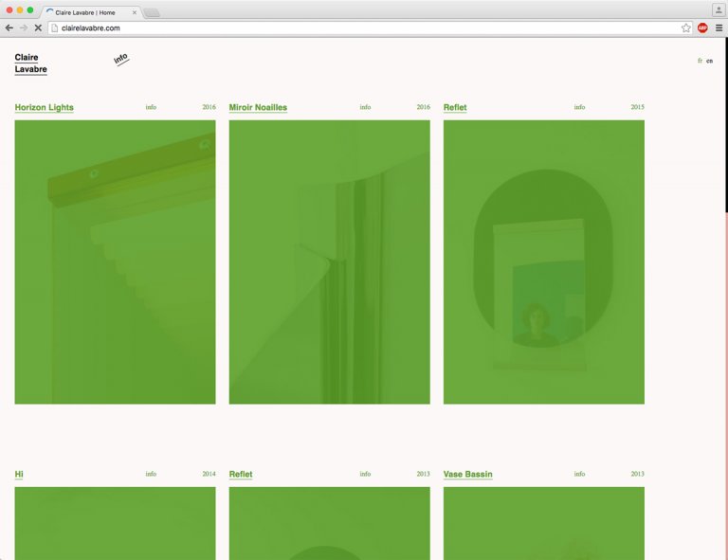This screenshot has height=560, width=728.
Task: Switch the site language to fr
Action: pos(700,61)
